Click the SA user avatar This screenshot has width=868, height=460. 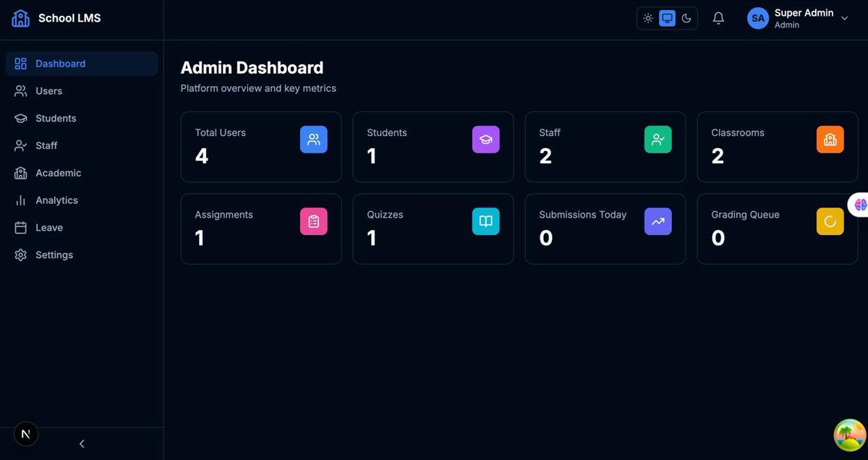[x=758, y=18]
